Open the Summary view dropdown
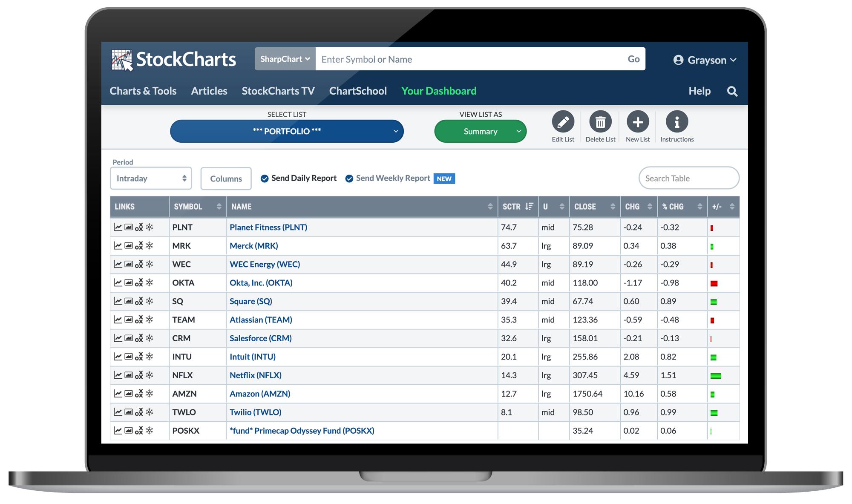 point(480,131)
